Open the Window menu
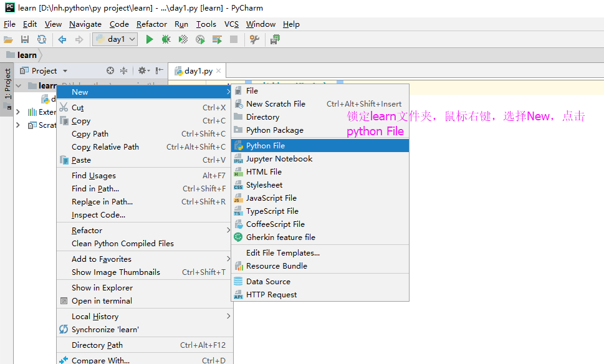The width and height of the screenshot is (604, 364). (x=261, y=24)
